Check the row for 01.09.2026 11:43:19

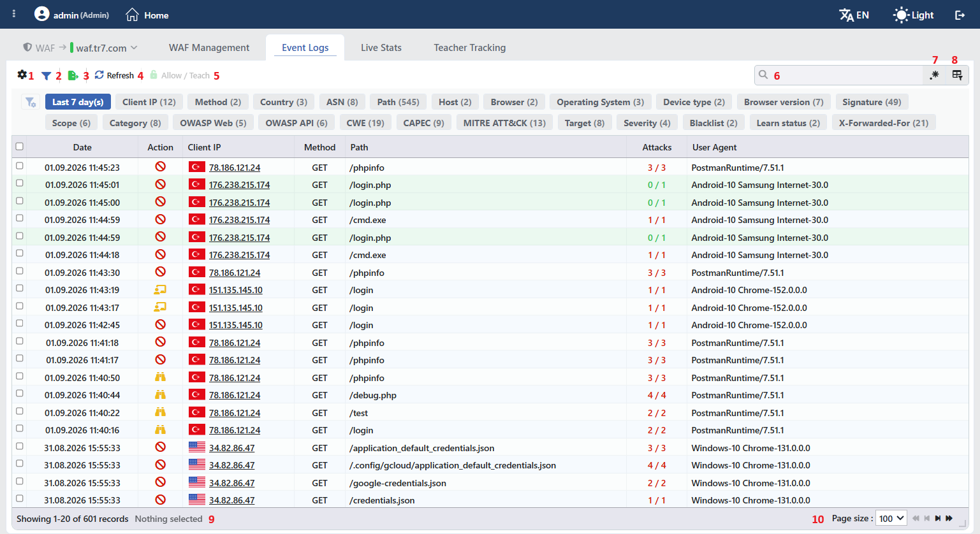click(x=20, y=289)
